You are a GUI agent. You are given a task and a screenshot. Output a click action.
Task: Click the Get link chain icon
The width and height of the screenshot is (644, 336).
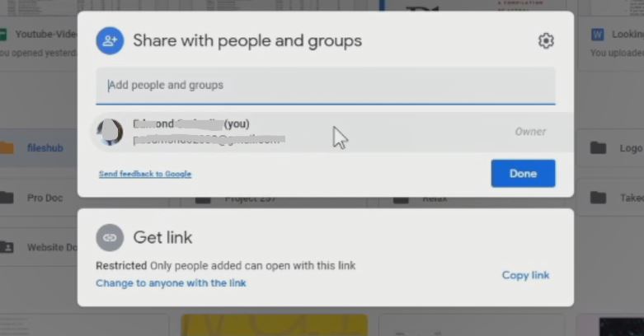click(110, 237)
